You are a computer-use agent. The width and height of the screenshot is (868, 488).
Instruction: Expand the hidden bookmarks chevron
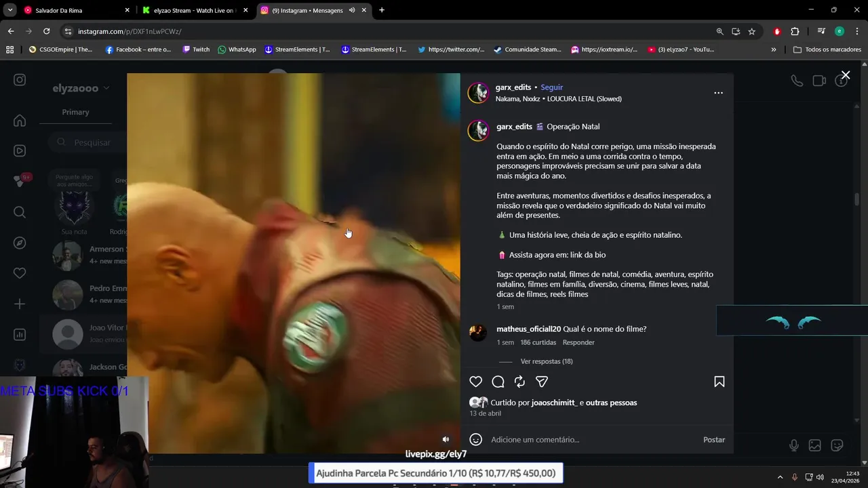(x=774, y=49)
